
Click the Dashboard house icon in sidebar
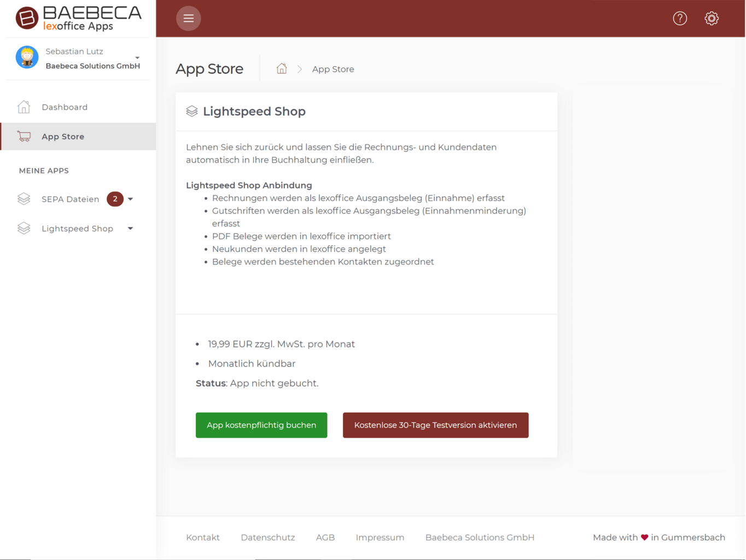tap(24, 107)
